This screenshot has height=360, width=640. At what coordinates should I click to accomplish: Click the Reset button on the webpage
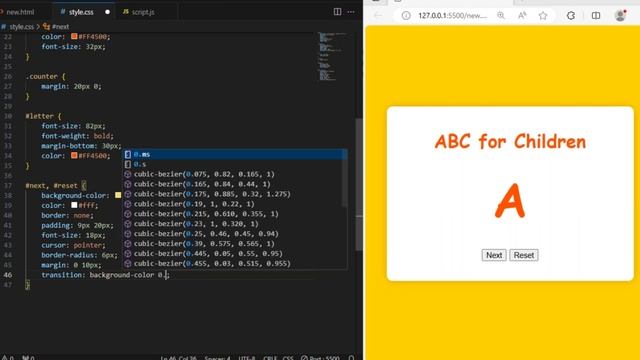pos(524,255)
